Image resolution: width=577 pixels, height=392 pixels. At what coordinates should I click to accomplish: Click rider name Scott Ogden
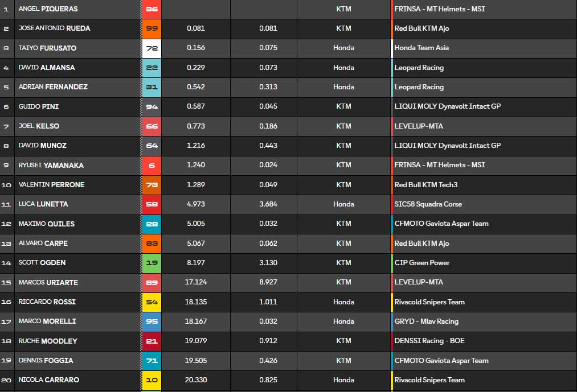(x=42, y=263)
